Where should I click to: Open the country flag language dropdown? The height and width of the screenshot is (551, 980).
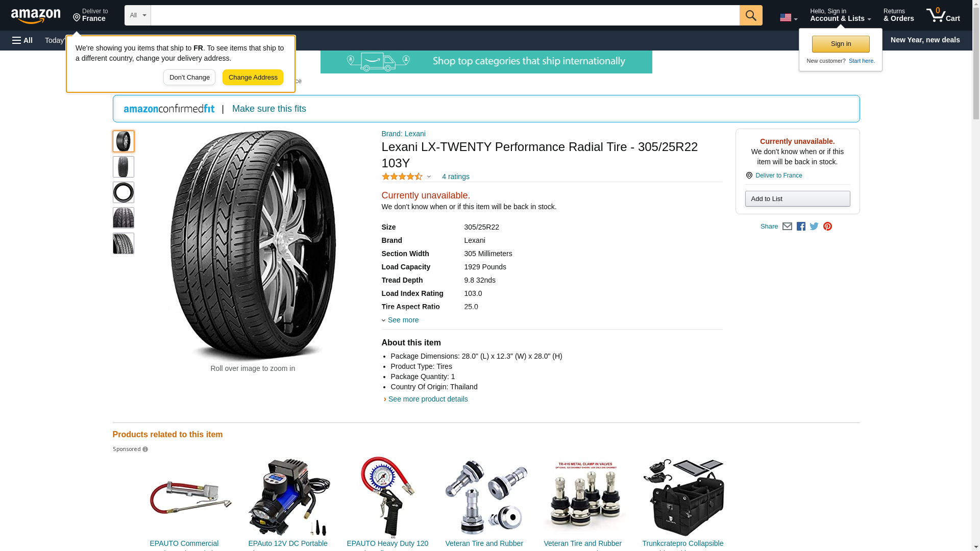788,18
